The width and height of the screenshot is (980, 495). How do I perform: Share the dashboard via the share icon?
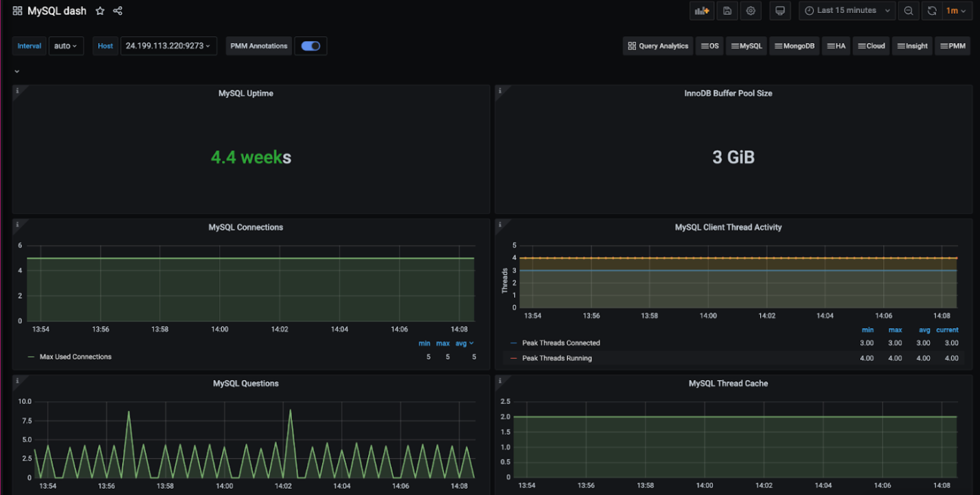pos(118,11)
